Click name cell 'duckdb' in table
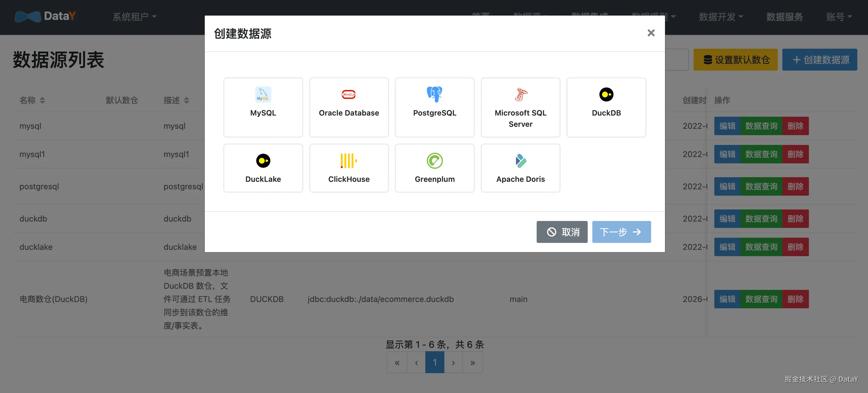 [x=33, y=219]
